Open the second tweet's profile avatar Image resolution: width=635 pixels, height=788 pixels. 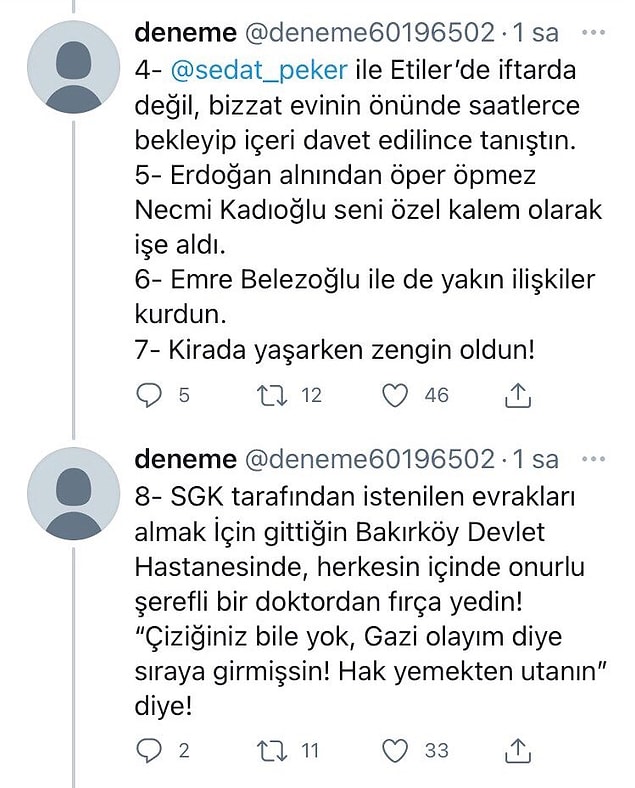coord(73,493)
